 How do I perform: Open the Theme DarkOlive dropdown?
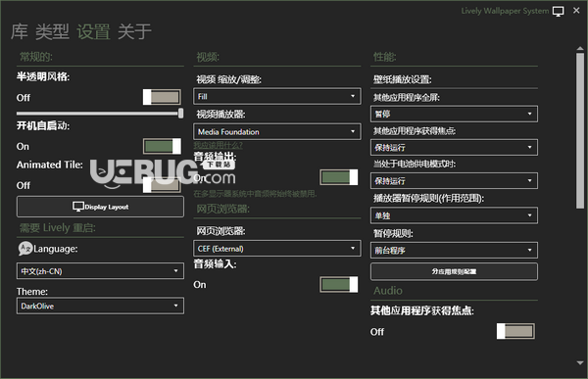point(100,306)
